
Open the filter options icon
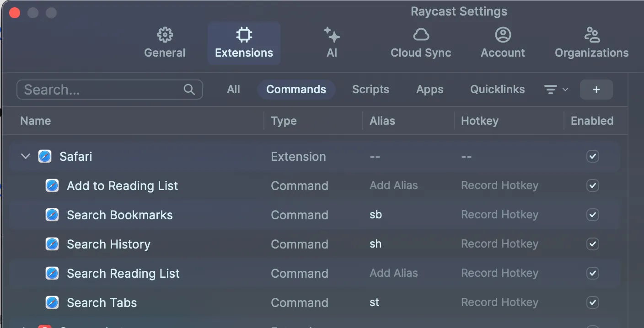tap(551, 90)
